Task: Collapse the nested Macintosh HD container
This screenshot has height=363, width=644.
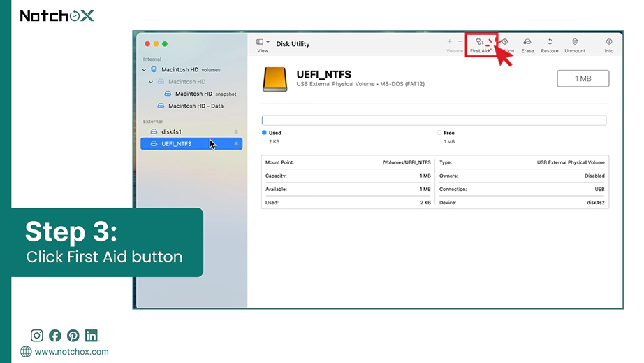Action: [x=151, y=82]
